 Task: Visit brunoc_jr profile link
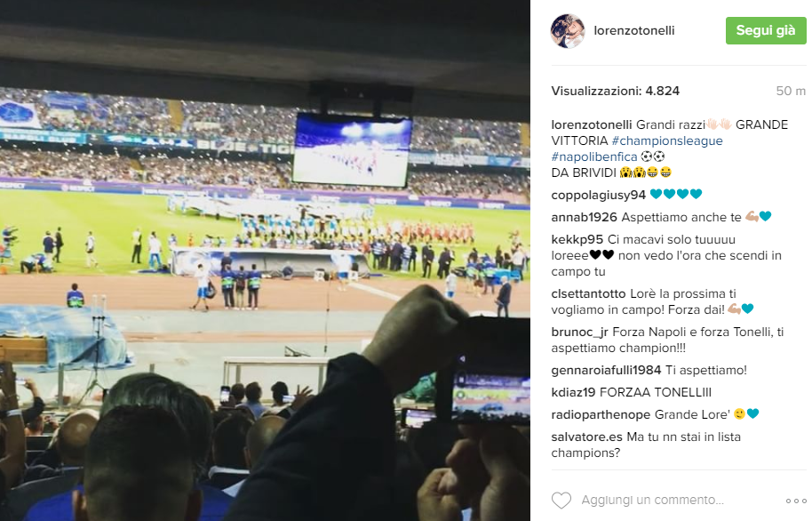coord(579,332)
